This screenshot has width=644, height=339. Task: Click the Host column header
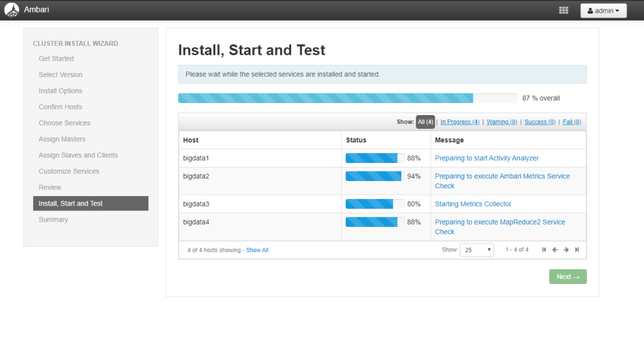260,140
